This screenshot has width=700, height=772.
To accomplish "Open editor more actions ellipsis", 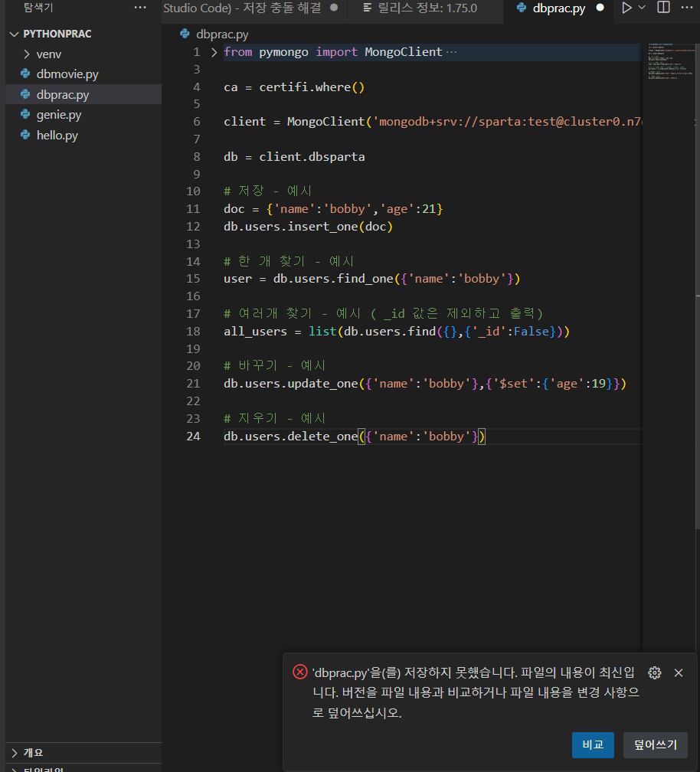I will (x=687, y=8).
